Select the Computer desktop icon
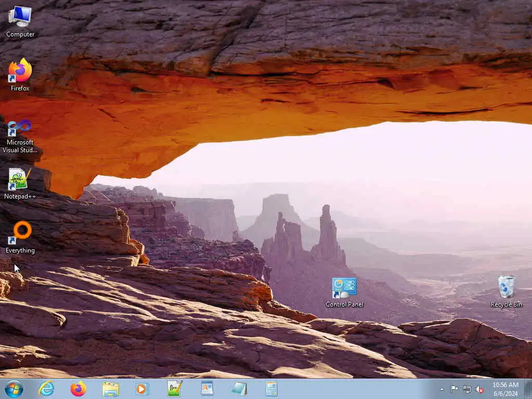 click(20, 21)
